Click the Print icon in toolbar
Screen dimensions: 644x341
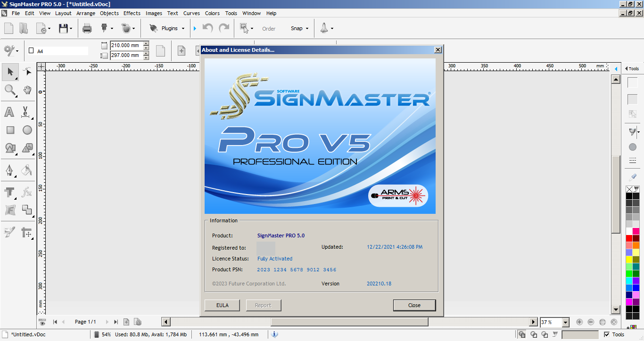pos(87,28)
